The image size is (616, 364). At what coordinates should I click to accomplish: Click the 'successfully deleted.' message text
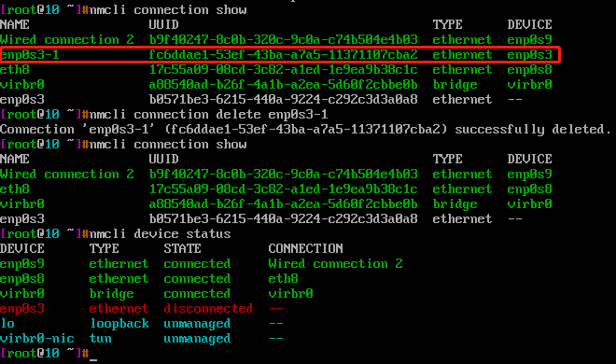[x=533, y=129]
